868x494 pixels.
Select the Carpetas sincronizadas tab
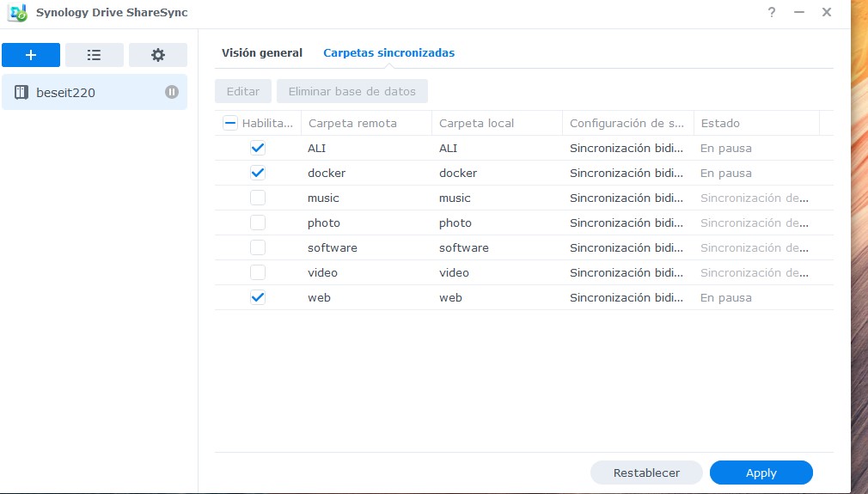388,52
